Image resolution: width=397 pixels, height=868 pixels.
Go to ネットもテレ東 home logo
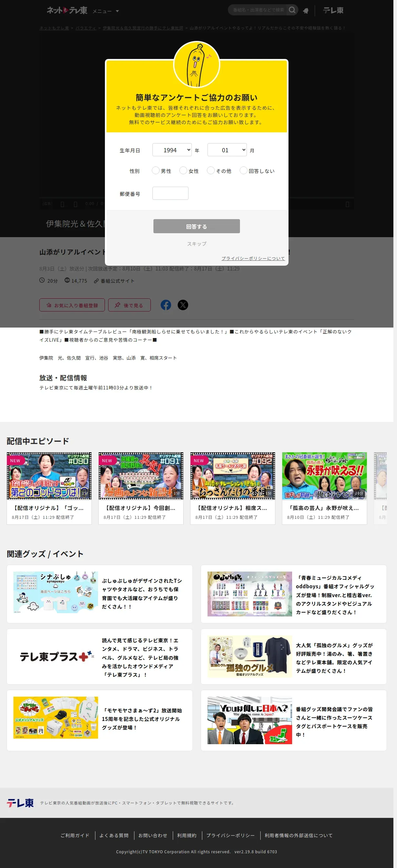click(x=67, y=10)
